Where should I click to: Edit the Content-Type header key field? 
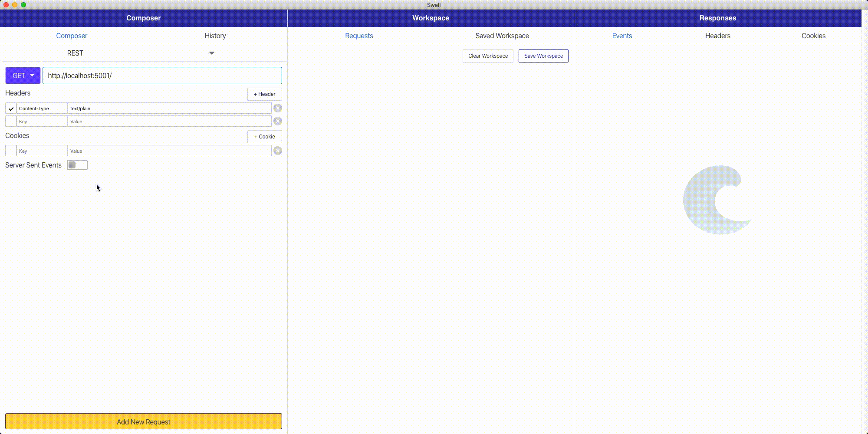point(42,108)
